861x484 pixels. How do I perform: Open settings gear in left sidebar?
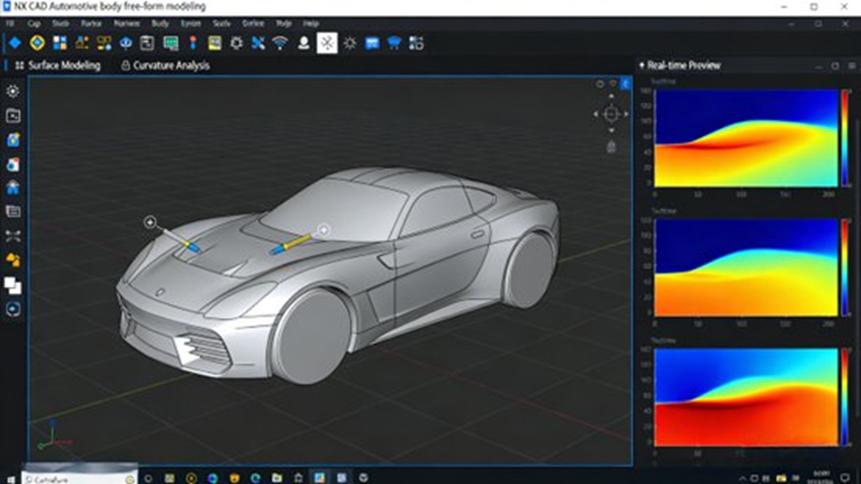coord(13,91)
